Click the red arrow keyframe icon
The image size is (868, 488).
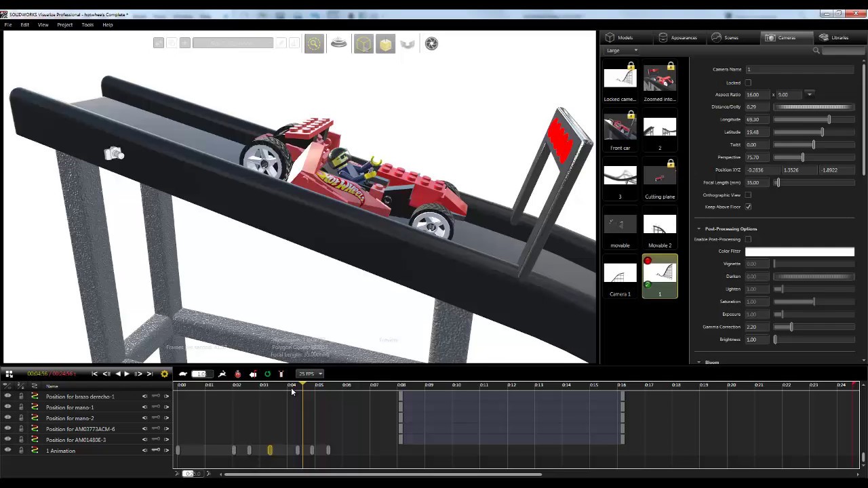point(252,373)
